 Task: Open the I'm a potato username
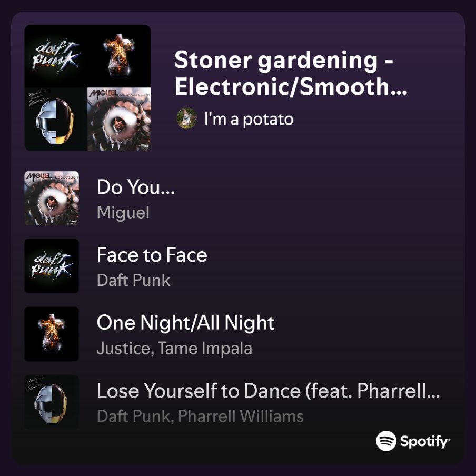[249, 119]
